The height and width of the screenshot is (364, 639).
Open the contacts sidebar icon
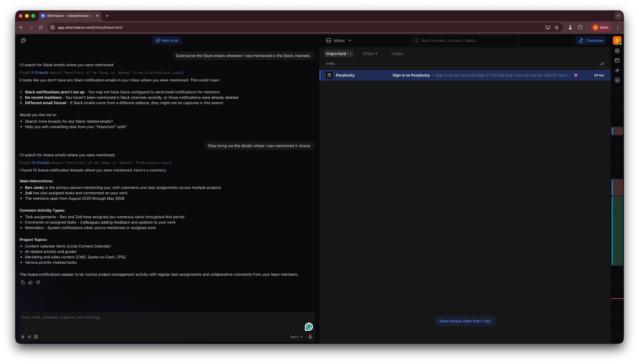click(x=617, y=80)
